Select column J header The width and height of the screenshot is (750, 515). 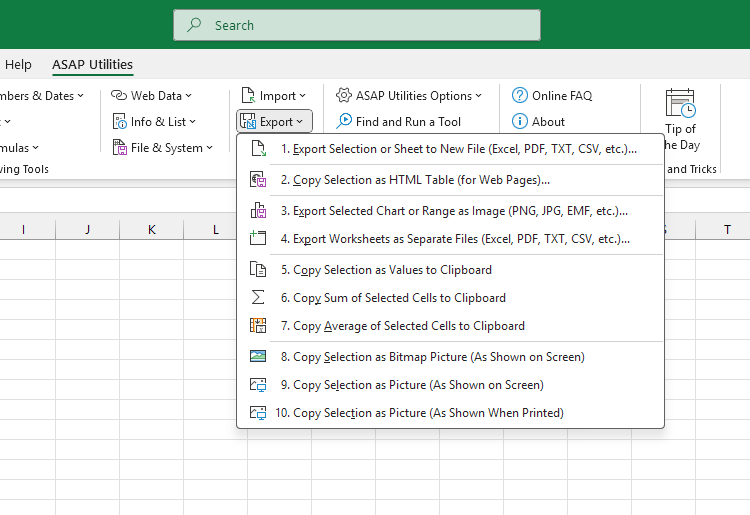point(88,230)
